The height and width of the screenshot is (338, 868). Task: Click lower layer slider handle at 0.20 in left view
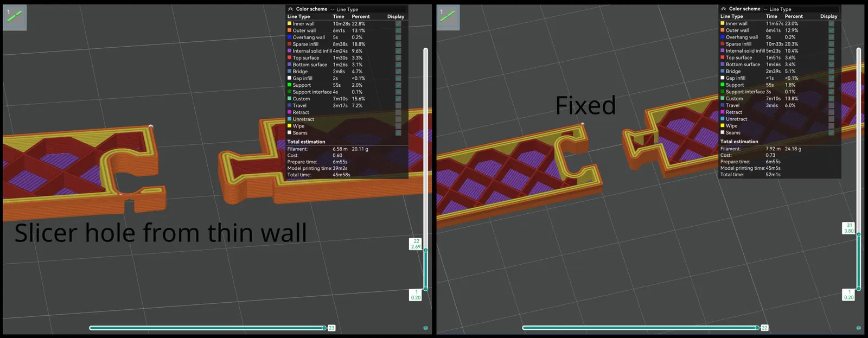click(425, 289)
